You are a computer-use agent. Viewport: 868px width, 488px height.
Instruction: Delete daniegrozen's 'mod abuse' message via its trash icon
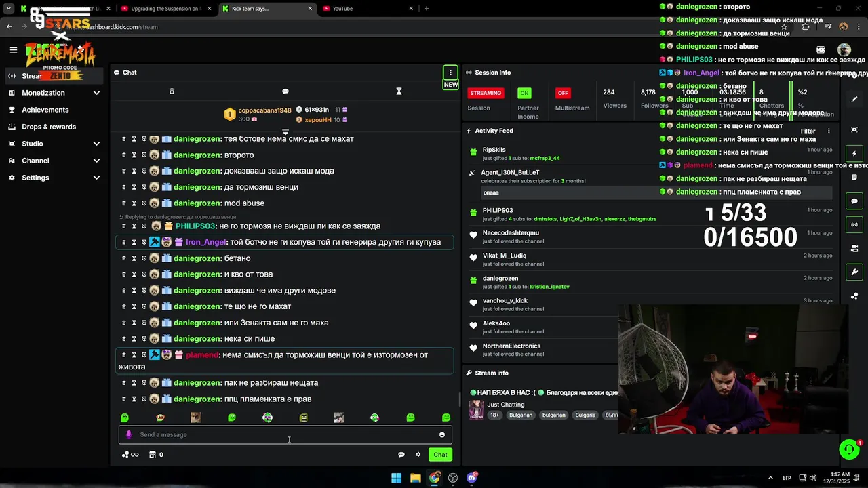123,203
